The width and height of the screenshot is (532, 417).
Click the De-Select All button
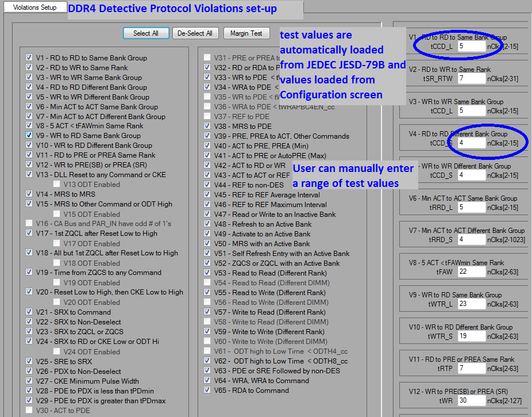[x=195, y=33]
